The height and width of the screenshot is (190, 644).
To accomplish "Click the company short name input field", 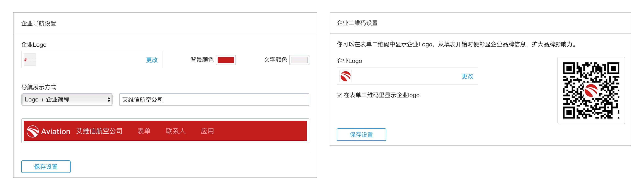I will (214, 100).
